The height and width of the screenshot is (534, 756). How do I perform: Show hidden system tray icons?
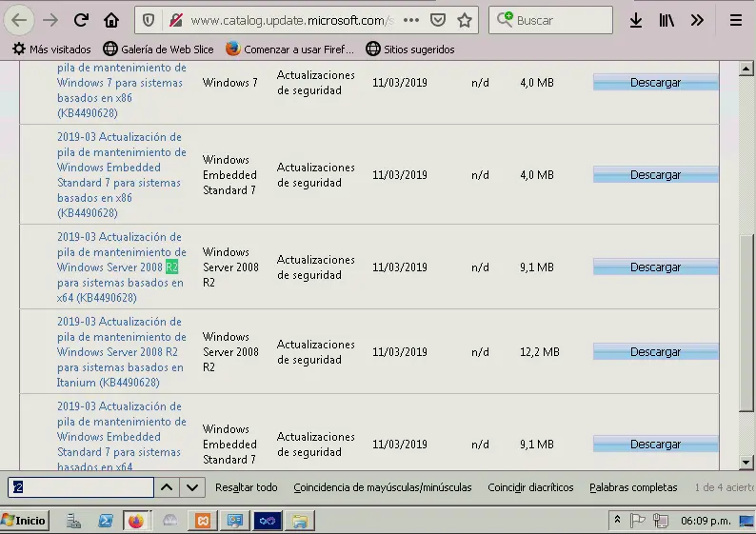pos(617,520)
